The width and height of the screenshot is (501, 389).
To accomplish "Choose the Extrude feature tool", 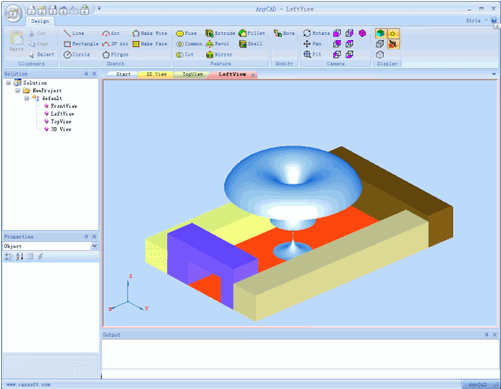I will 220,33.
